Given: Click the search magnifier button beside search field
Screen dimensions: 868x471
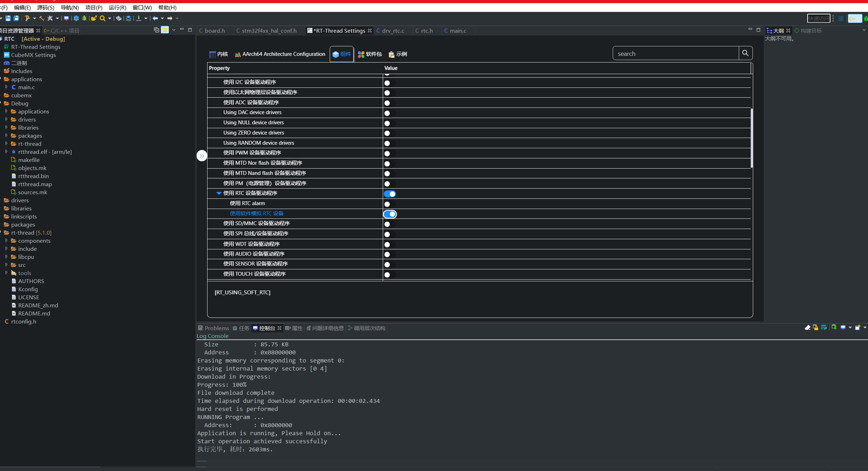Looking at the screenshot, I should click(x=745, y=53).
